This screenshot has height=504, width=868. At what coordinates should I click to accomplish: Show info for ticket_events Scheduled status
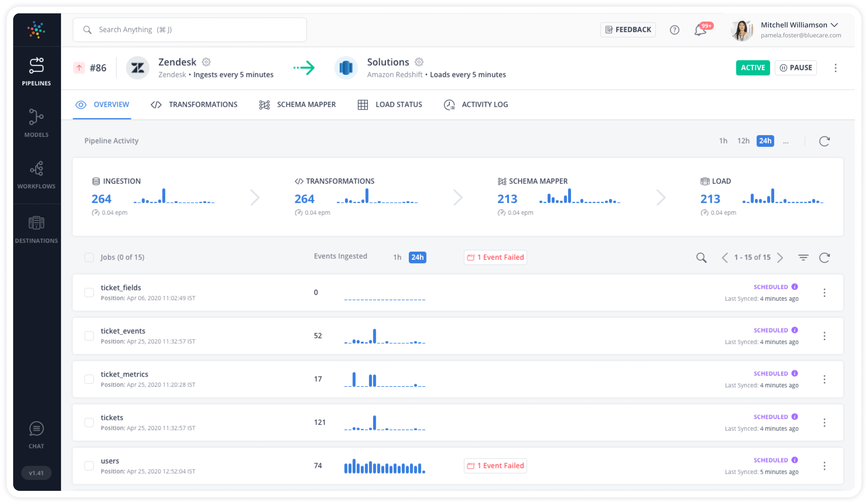click(x=794, y=330)
